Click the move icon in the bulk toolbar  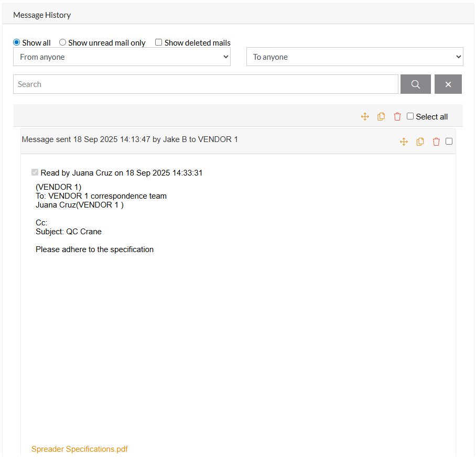365,117
